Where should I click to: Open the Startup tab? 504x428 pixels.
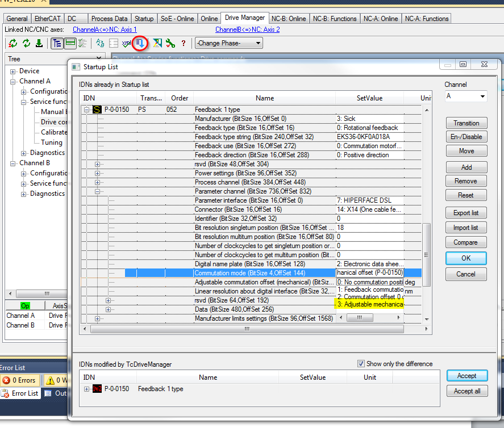click(144, 19)
